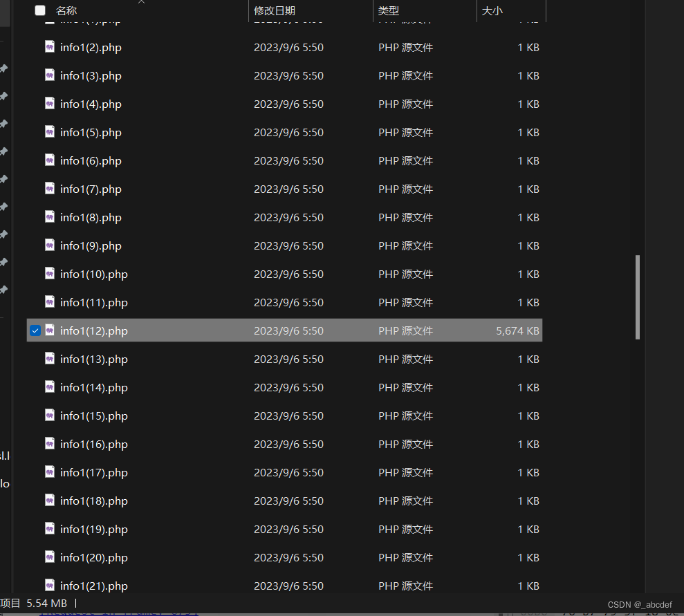684x616 pixels.
Task: Select file name info1(21).php
Action: pos(94,586)
